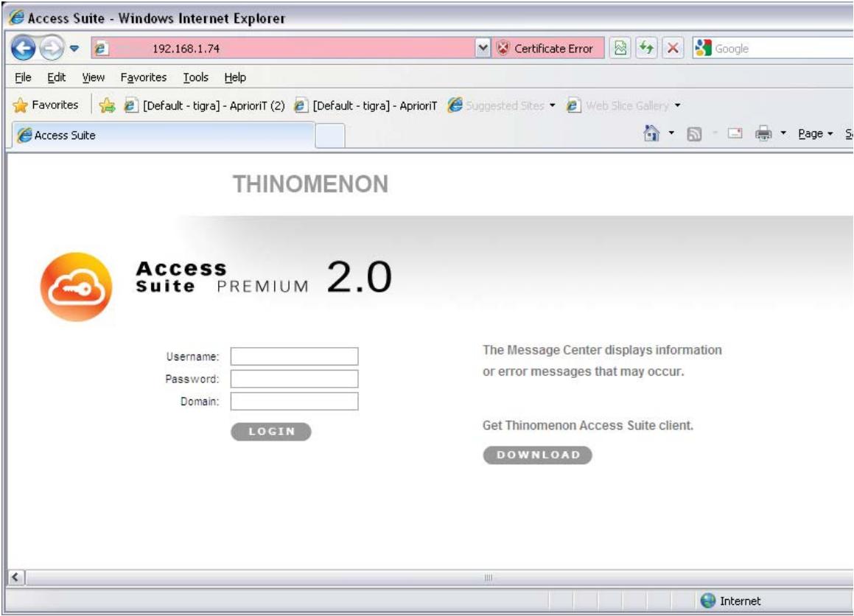
Task: Click the horizontal scrollbar left arrow
Action: pos(15,578)
